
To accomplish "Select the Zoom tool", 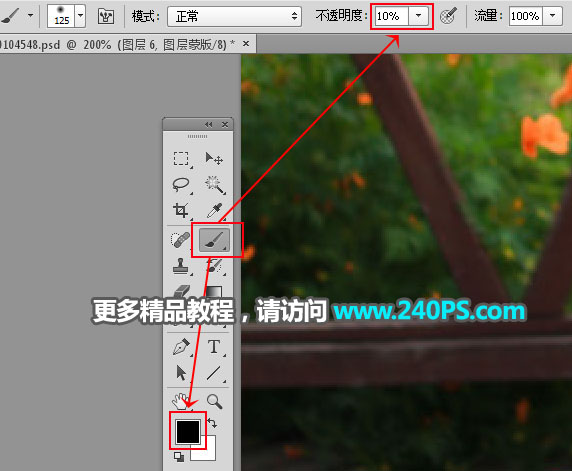I will pos(214,401).
